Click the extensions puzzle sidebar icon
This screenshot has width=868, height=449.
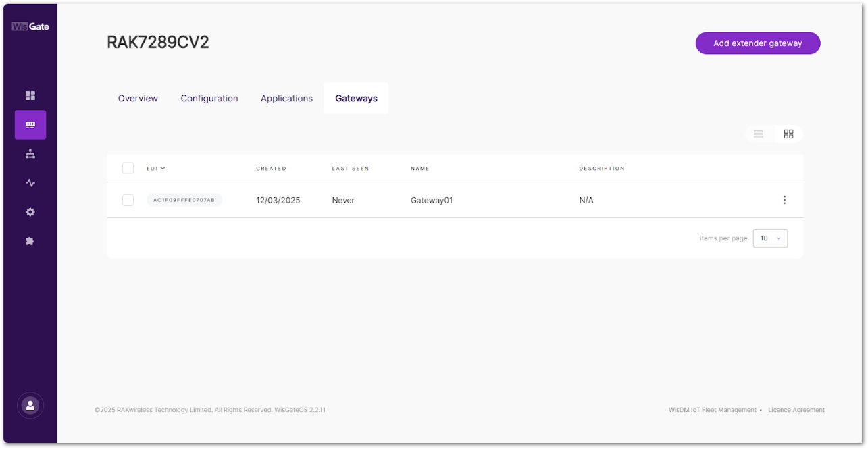pyautogui.click(x=30, y=240)
